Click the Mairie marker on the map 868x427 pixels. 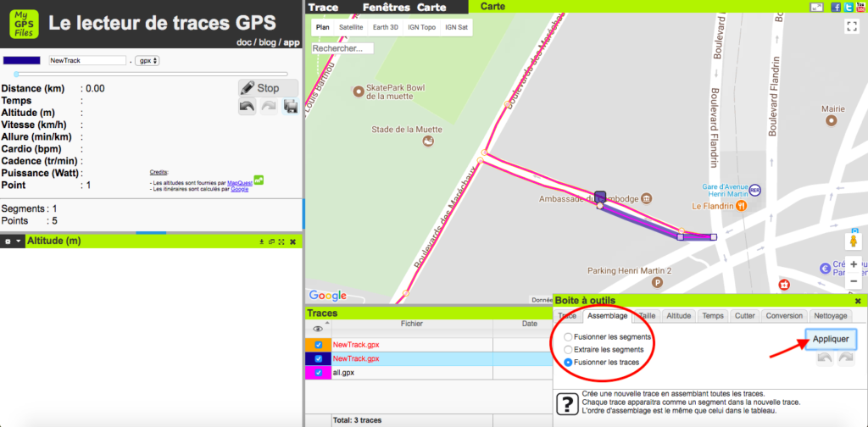tap(831, 120)
